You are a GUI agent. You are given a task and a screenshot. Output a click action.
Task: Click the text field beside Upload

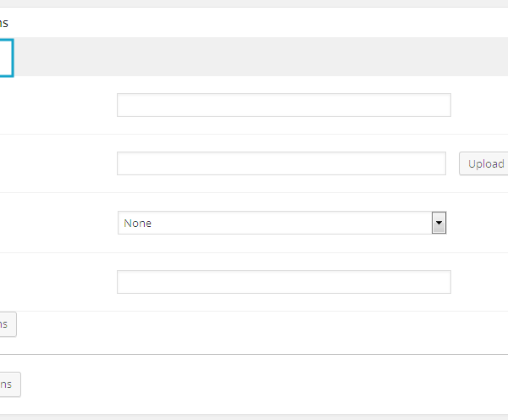[281, 163]
